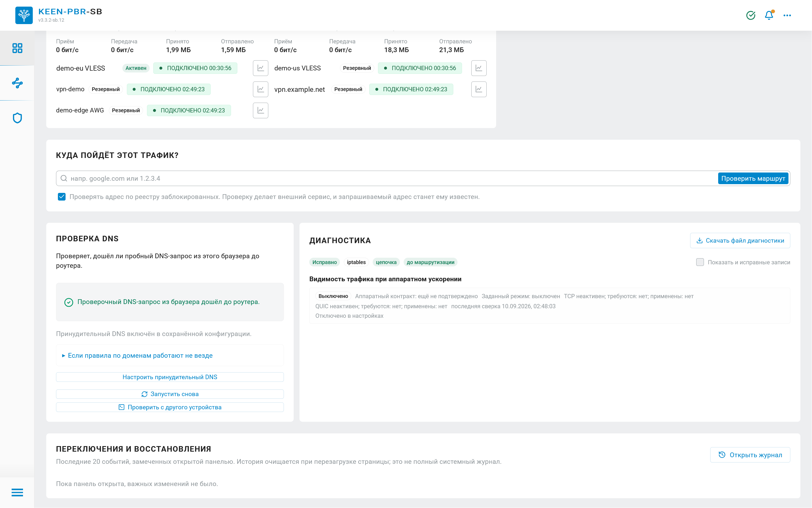The height and width of the screenshot is (508, 812).
Task: Uncheck the blocked registry check checkbox
Action: 62,197
